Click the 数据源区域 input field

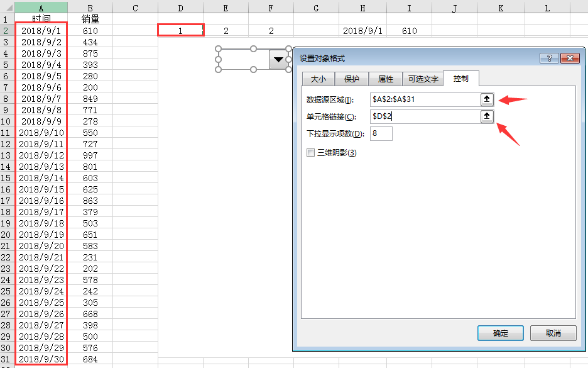[425, 99]
